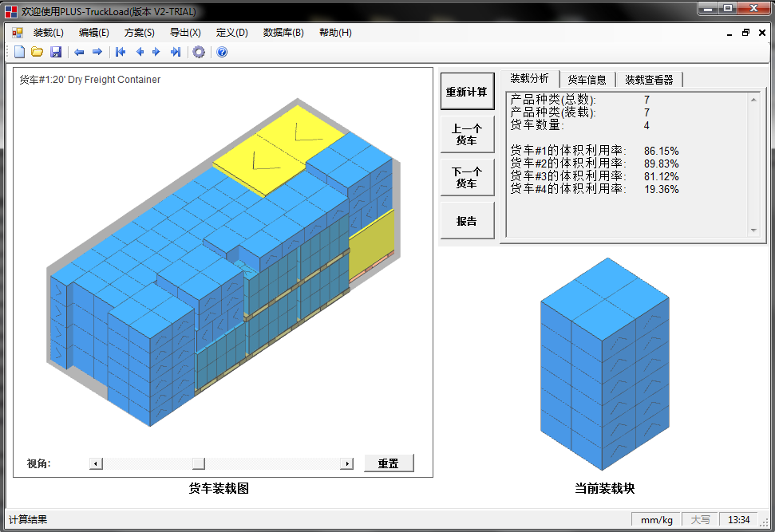Select the next truck arrow icon

[x=157, y=51]
